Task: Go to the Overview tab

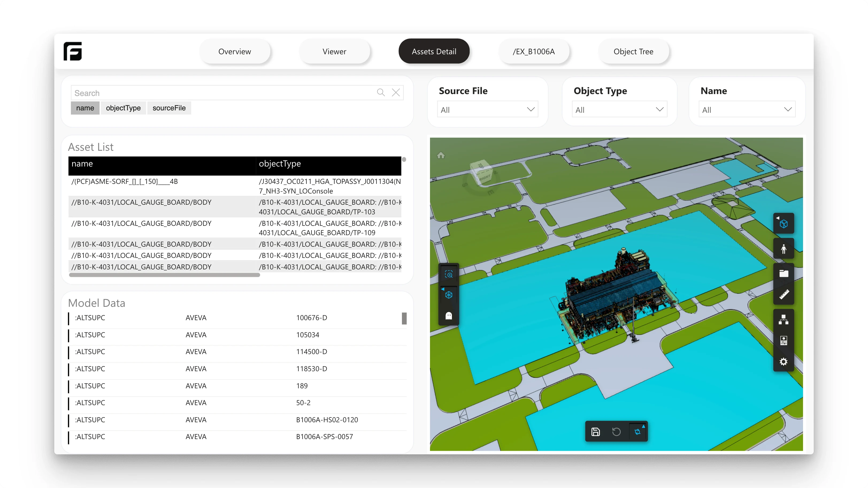Action: click(235, 52)
